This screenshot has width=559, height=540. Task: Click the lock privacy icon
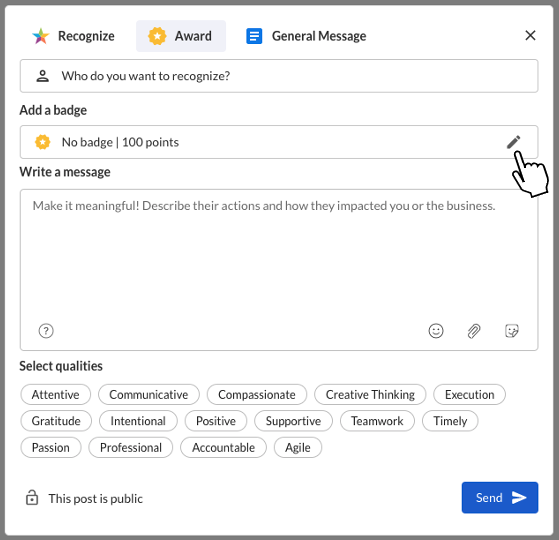coord(32,498)
